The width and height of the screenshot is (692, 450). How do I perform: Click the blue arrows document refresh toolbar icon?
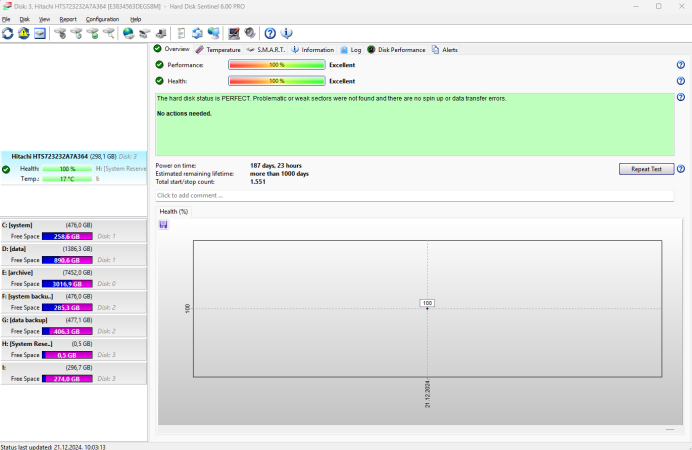[197, 33]
